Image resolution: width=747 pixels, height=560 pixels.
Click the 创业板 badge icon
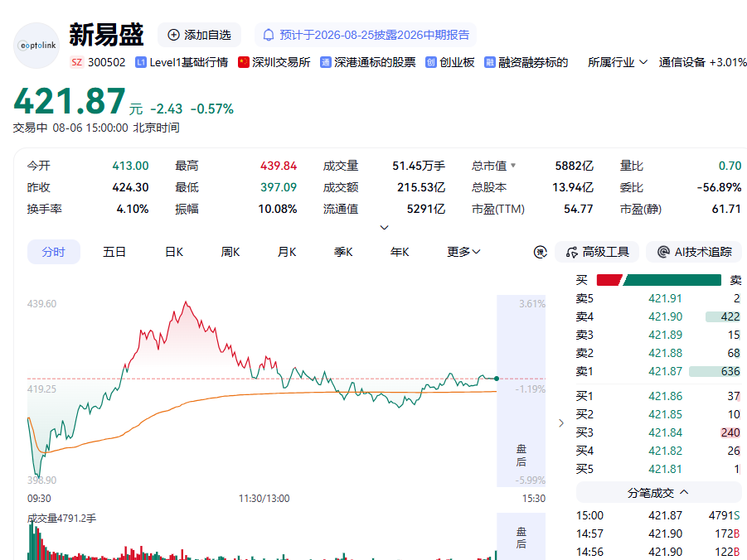pyautogui.click(x=430, y=62)
